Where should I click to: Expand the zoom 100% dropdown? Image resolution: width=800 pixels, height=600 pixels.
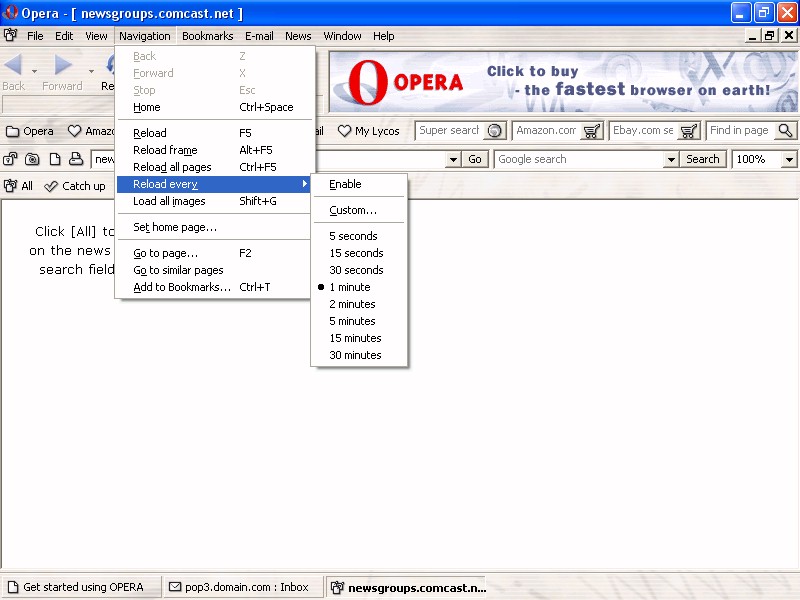coord(789,159)
